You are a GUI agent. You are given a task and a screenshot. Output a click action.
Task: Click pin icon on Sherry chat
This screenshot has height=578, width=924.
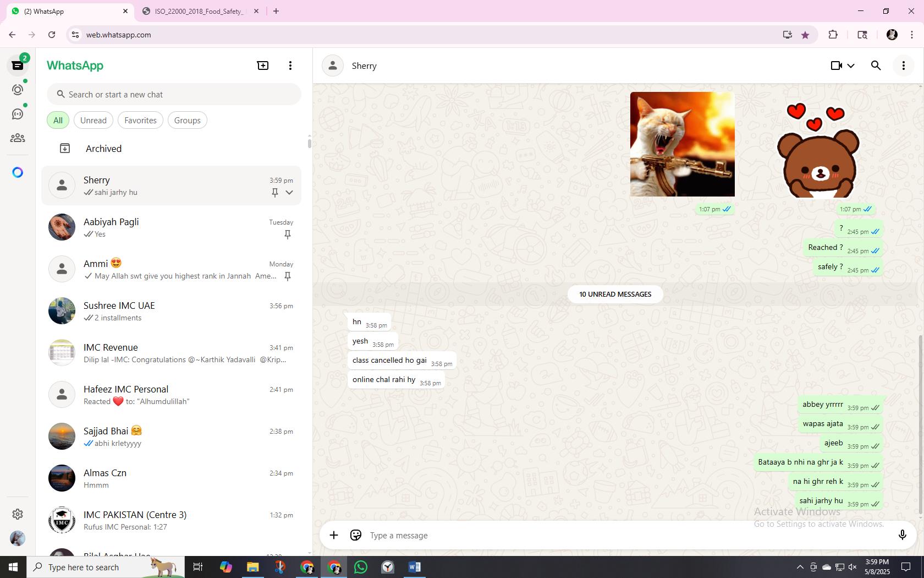(275, 192)
